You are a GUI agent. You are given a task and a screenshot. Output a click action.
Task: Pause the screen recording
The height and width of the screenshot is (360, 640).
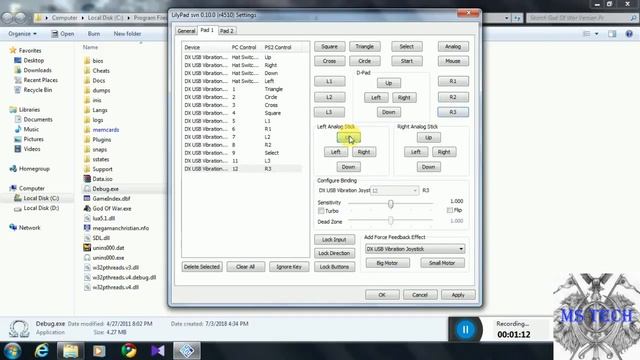(465, 329)
